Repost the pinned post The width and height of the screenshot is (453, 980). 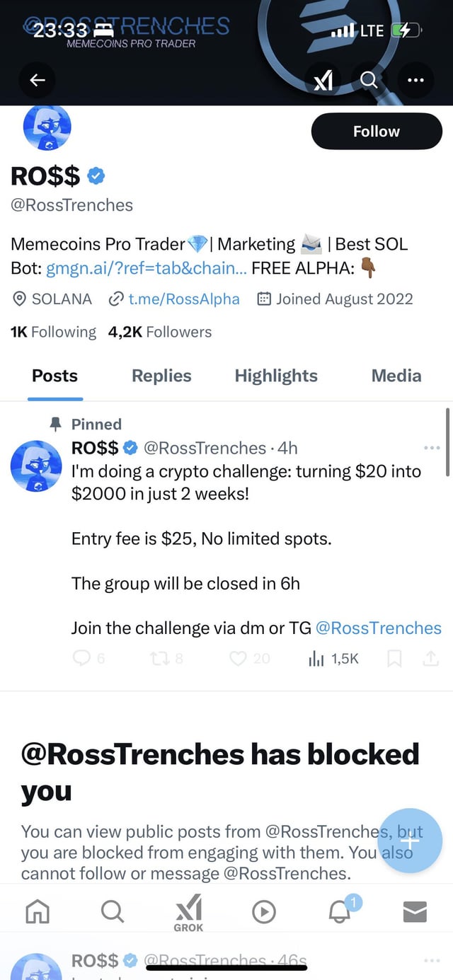click(159, 659)
